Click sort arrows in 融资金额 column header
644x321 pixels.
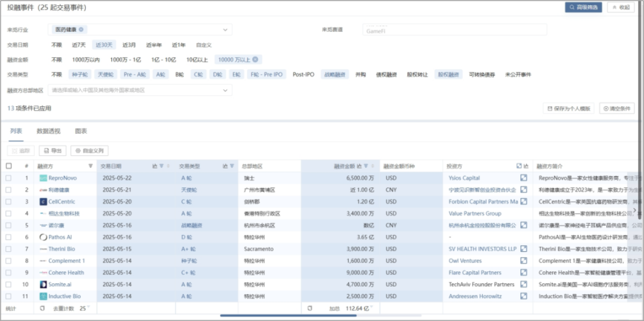coord(372,166)
